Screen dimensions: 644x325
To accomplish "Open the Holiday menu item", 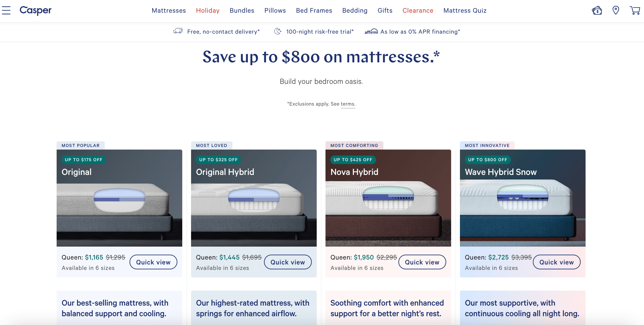I will [208, 11].
